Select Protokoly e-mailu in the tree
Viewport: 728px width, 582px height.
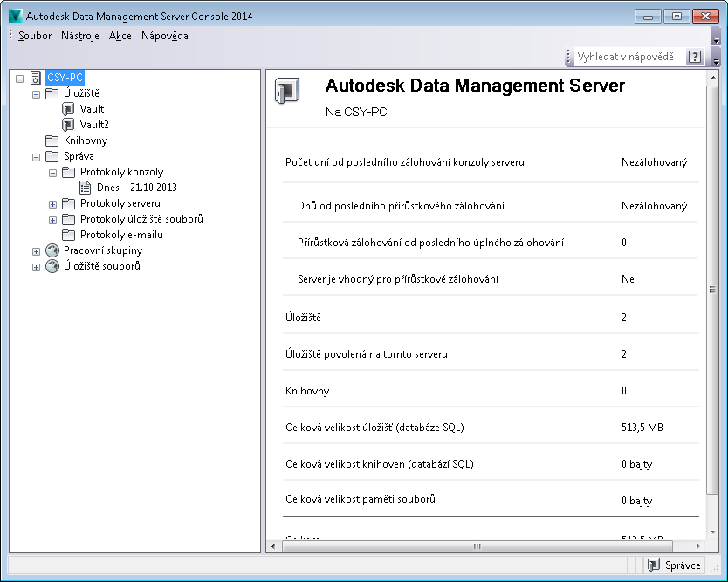(121, 235)
